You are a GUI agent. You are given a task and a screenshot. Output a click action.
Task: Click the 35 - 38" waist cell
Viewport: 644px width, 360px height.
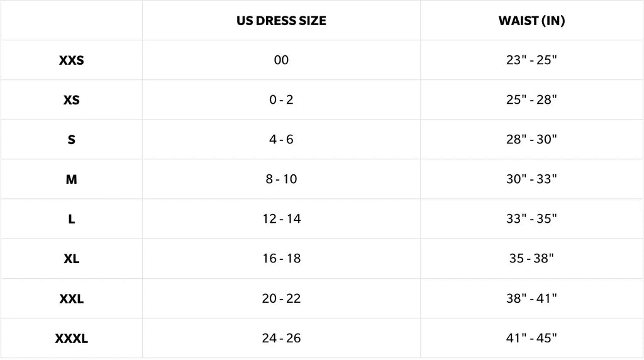tap(531, 259)
